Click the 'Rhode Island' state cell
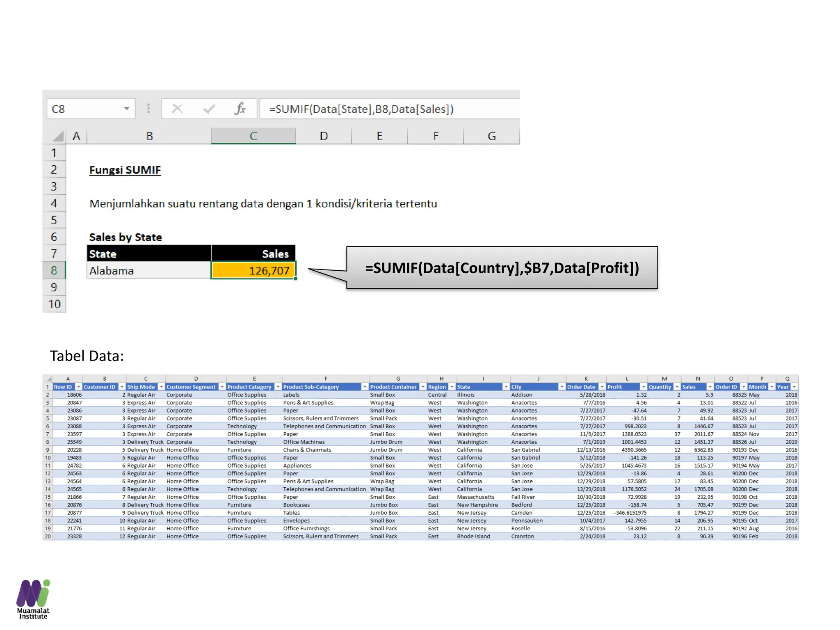The width and height of the screenshot is (840, 630). pyautogui.click(x=483, y=536)
